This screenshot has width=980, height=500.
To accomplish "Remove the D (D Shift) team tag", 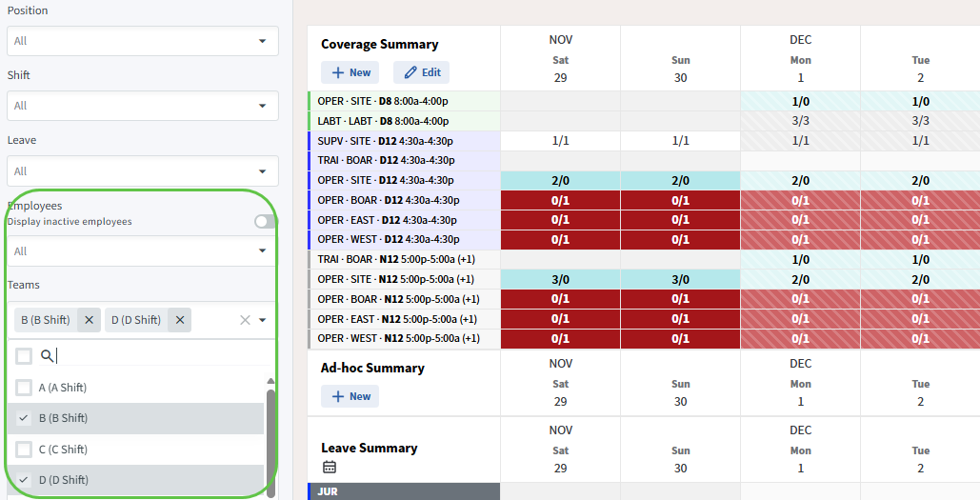I will 180,320.
